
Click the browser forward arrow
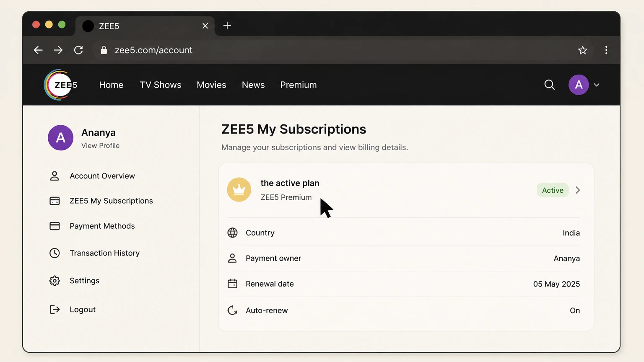[58, 50]
